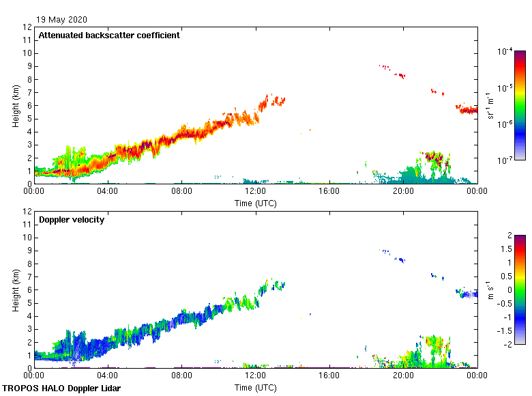Screen dimensions: 532x396
Task: Select the "Attenuated backscatter coefficient" panel title
Action: coord(109,36)
